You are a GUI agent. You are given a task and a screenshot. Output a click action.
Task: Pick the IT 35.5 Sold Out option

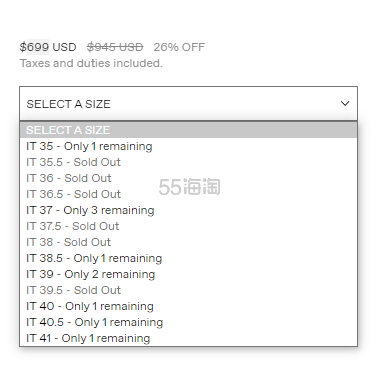coord(188,162)
